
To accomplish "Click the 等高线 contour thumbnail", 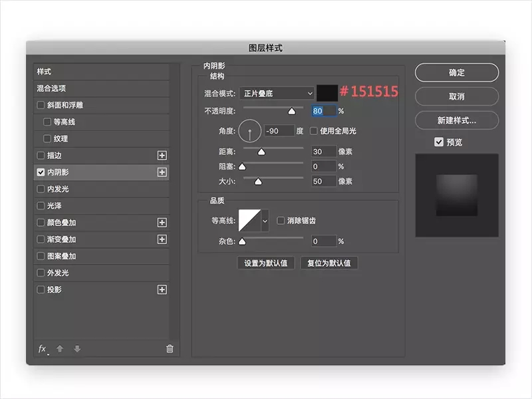I will [x=250, y=221].
